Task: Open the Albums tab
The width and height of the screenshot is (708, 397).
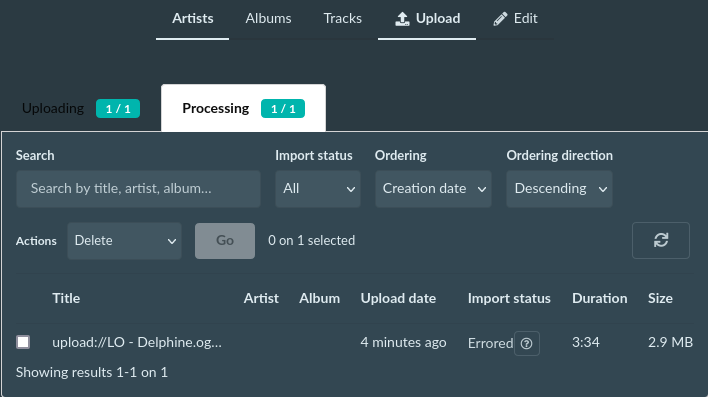Action: pos(268,19)
